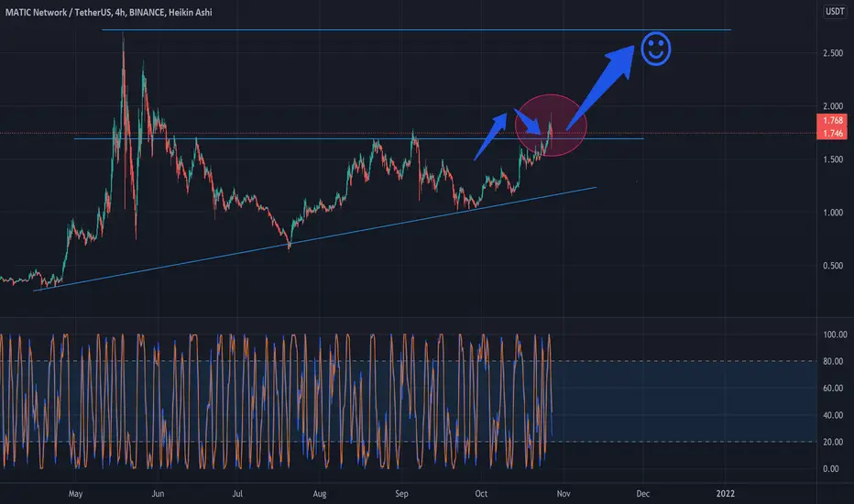Click the May label on time axis
Viewport: 854px width, 504px height.
(76, 494)
